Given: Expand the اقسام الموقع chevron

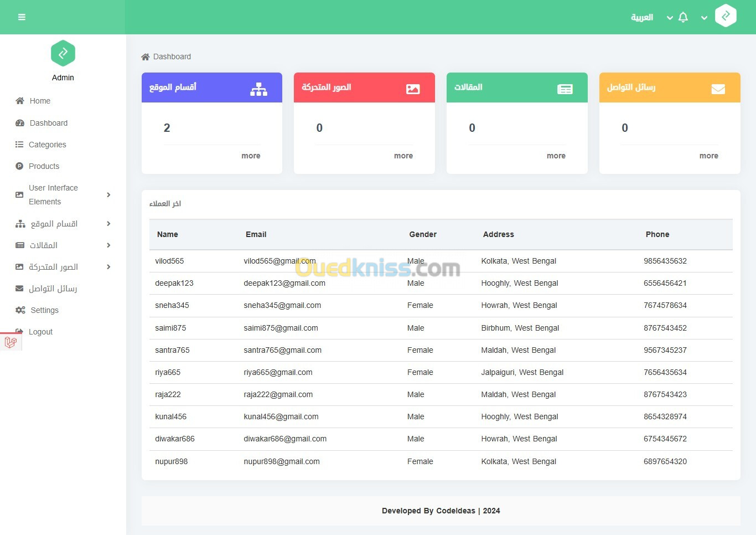Looking at the screenshot, I should pyautogui.click(x=108, y=224).
